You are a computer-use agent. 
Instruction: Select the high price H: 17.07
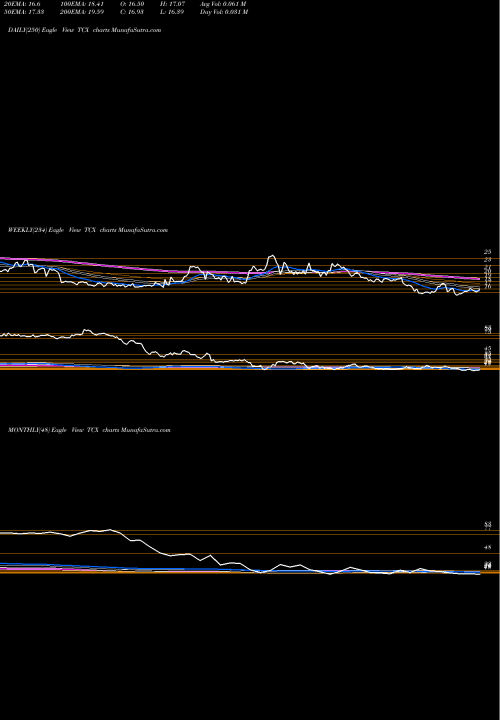click(x=174, y=4)
